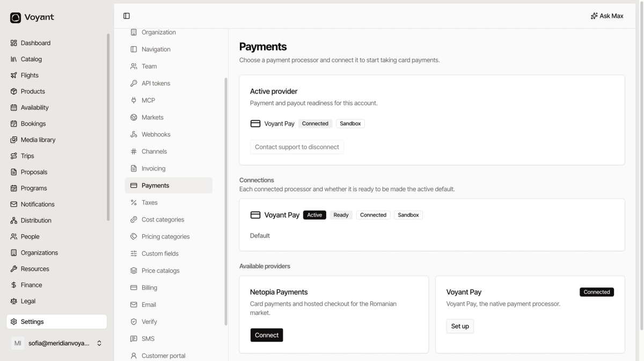Click the Webhooks icon in settings list
Image resolution: width=644 pixels, height=361 pixels.
click(134, 134)
